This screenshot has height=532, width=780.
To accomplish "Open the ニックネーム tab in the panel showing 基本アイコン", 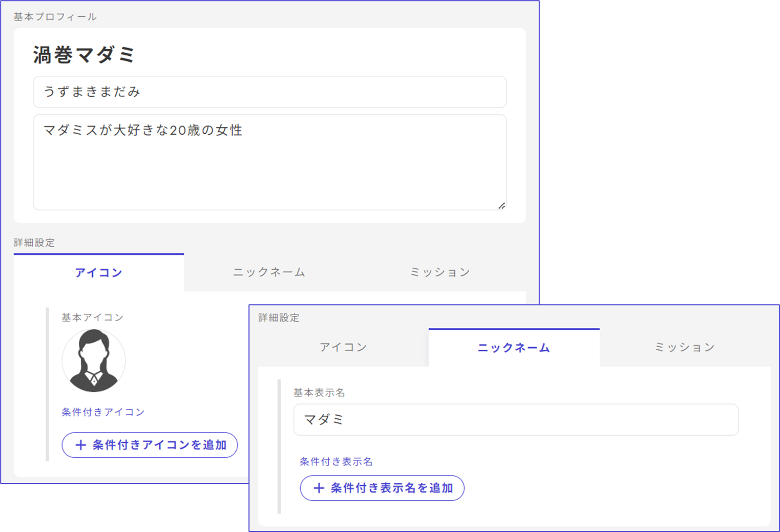I will click(x=269, y=272).
